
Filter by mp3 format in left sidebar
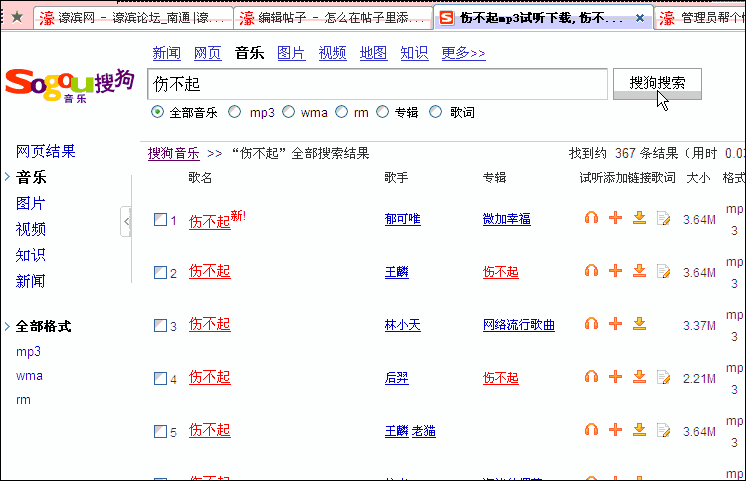click(29, 352)
